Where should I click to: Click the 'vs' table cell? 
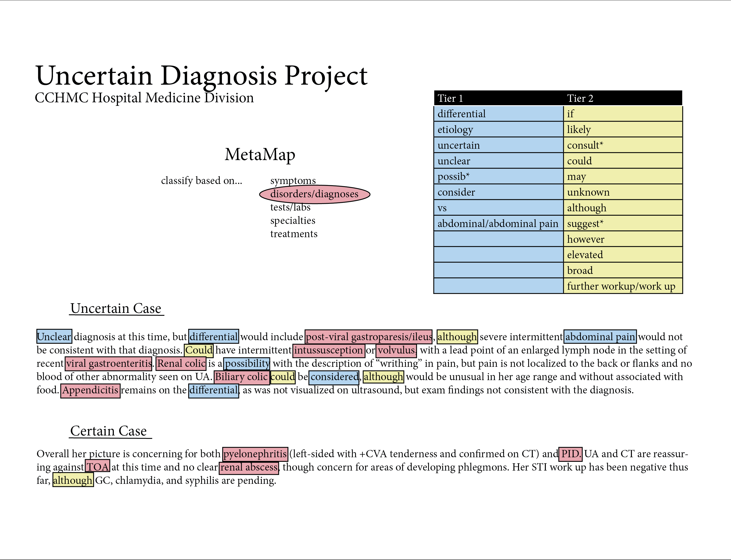pyautogui.click(x=498, y=208)
